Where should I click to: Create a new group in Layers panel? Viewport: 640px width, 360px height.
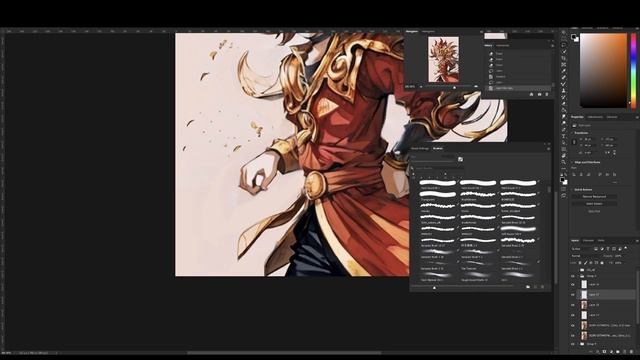click(x=618, y=351)
